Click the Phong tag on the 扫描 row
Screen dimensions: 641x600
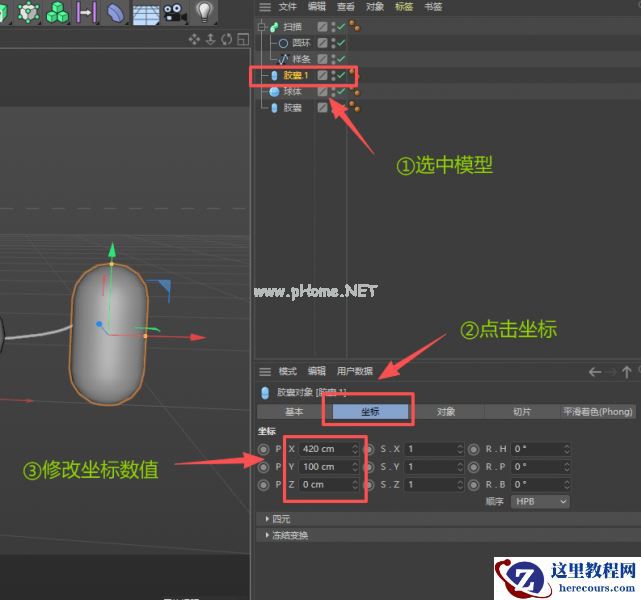[354, 26]
